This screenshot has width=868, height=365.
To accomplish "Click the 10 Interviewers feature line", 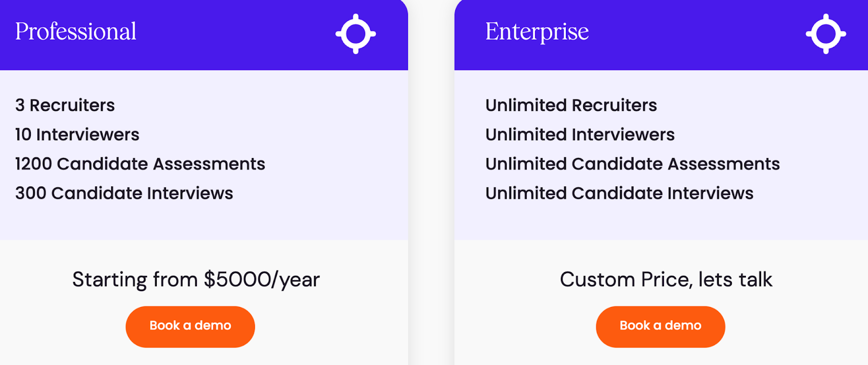I will coord(77,135).
